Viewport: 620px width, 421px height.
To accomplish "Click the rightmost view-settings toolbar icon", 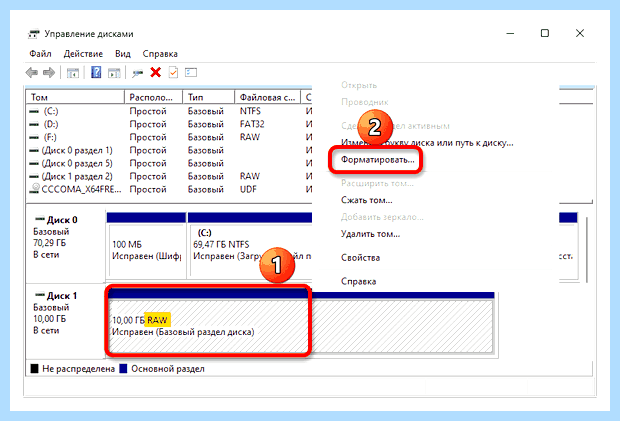I will pos(191,72).
